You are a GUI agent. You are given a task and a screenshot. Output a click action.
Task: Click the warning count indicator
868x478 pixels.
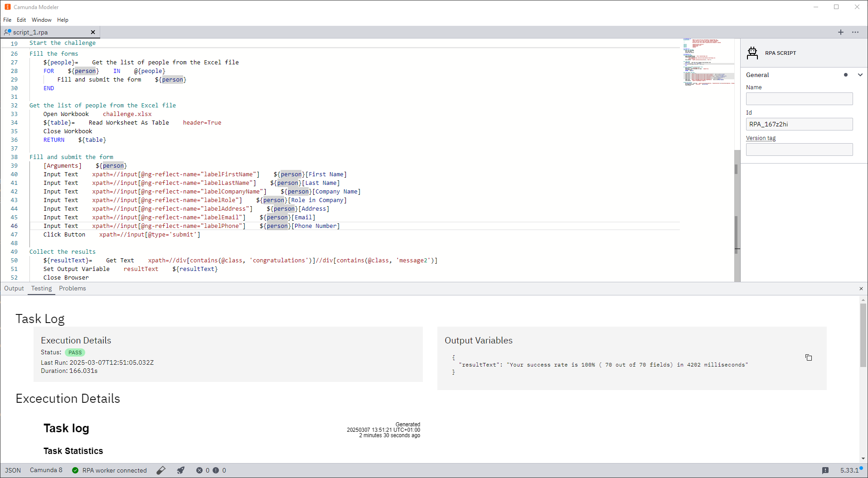219,470
